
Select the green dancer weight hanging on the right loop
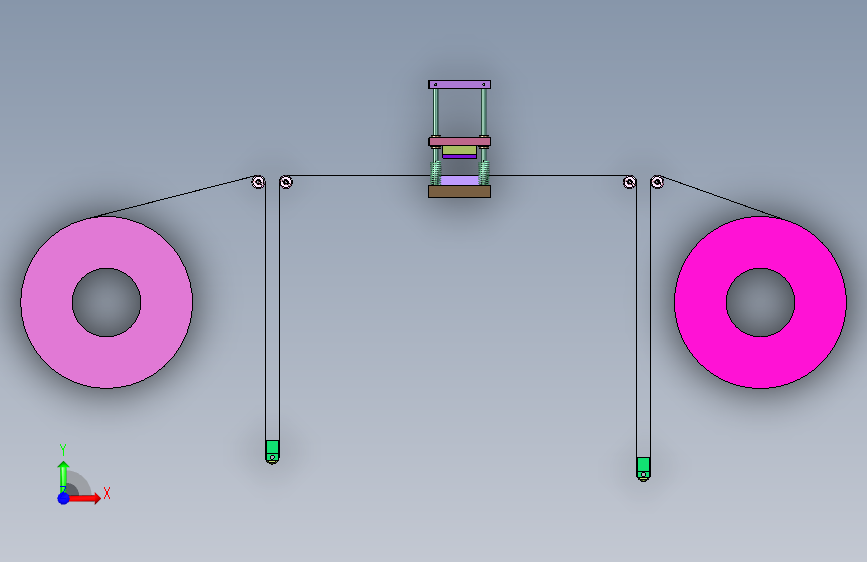(x=643, y=469)
